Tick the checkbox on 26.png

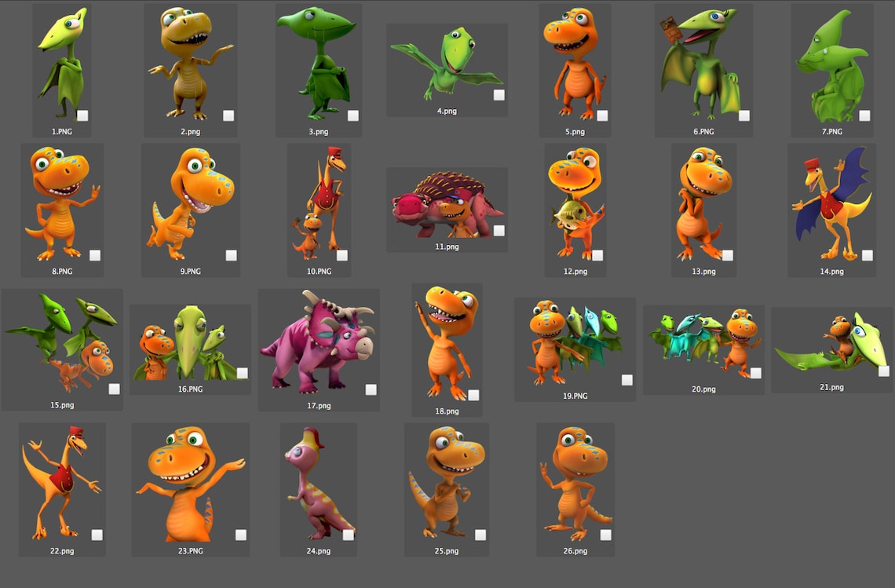605,535
